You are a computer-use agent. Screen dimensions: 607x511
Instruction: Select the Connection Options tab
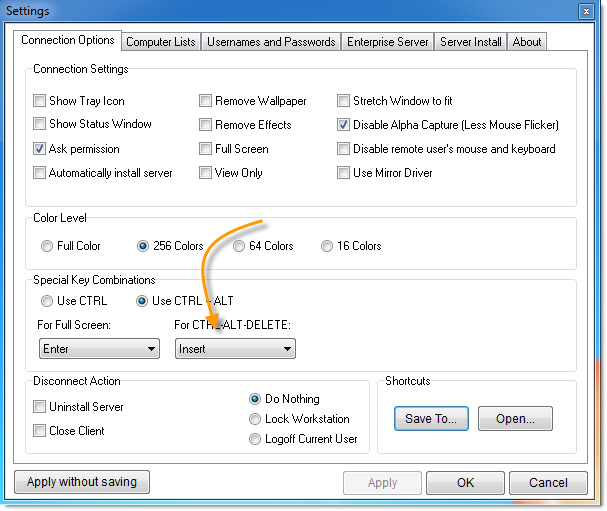(x=68, y=40)
